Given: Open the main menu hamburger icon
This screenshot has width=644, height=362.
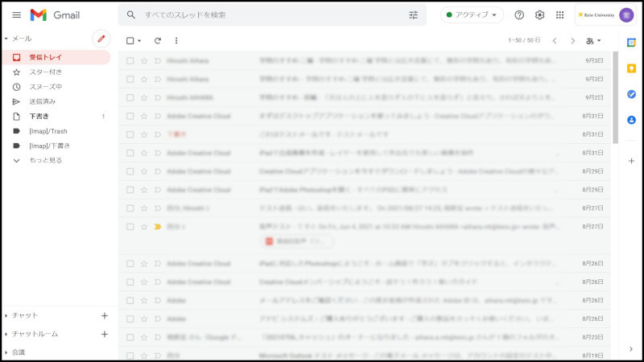Looking at the screenshot, I should point(16,14).
